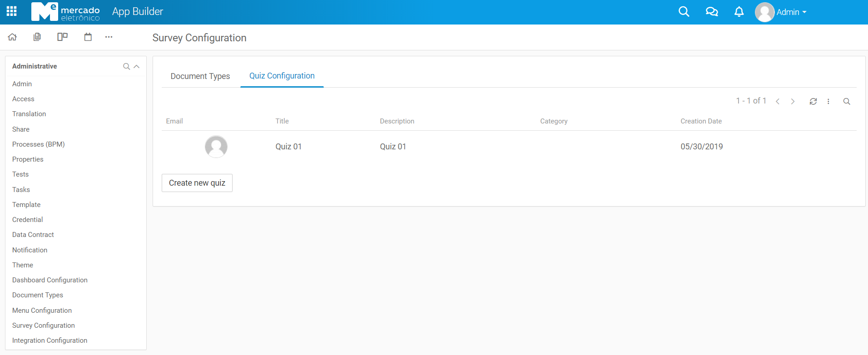Switch to the Document Types tab
Screen dimensions: 868x355
point(200,76)
